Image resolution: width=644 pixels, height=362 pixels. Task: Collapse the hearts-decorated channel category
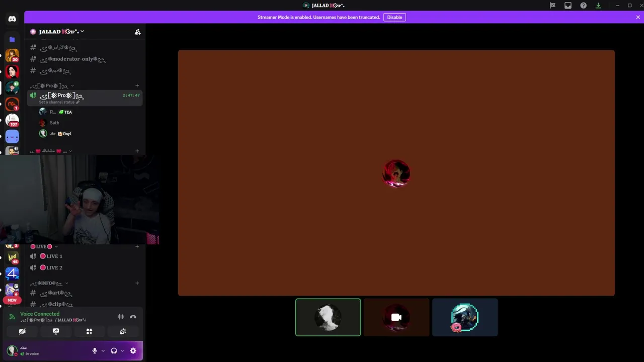(x=51, y=151)
